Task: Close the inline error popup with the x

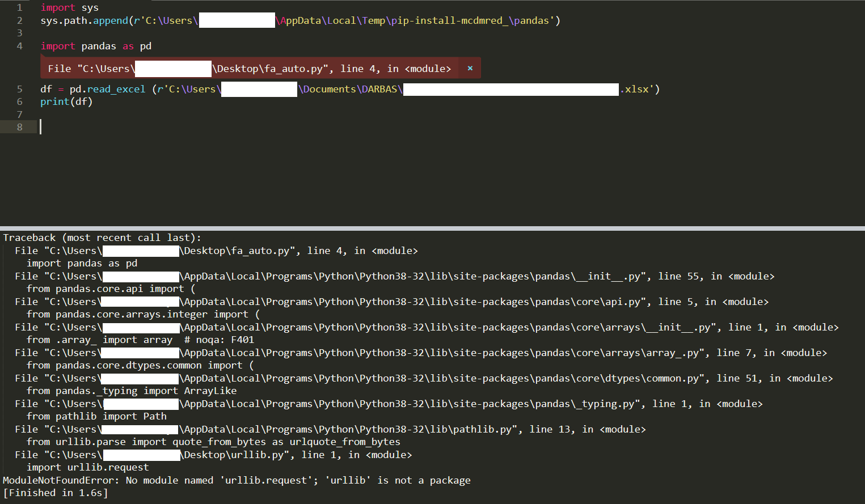Action: point(470,68)
